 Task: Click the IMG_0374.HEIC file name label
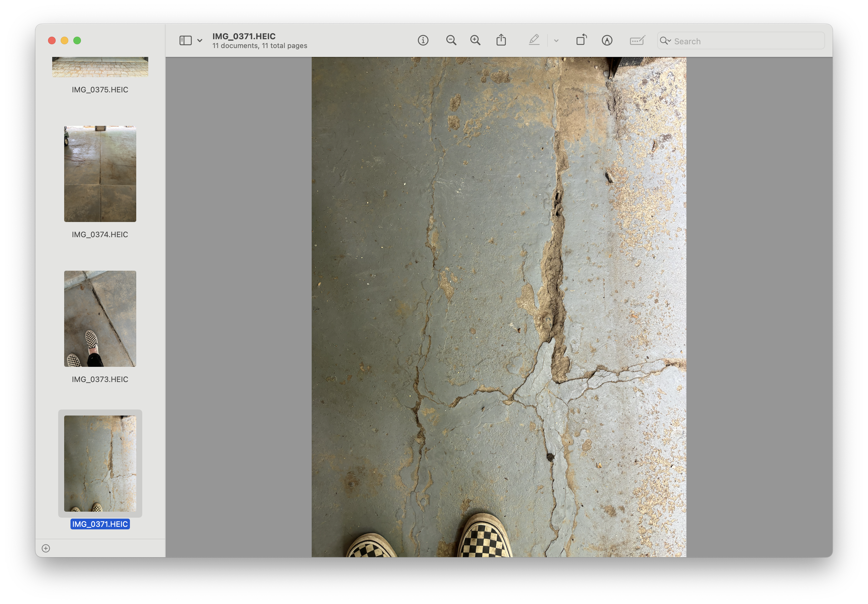(x=100, y=235)
